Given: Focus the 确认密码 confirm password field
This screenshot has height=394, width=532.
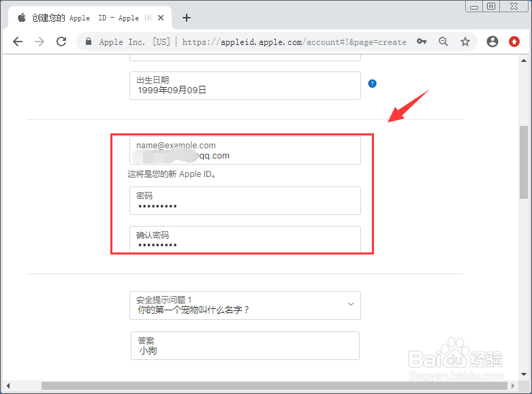Looking at the screenshot, I should 245,240.
